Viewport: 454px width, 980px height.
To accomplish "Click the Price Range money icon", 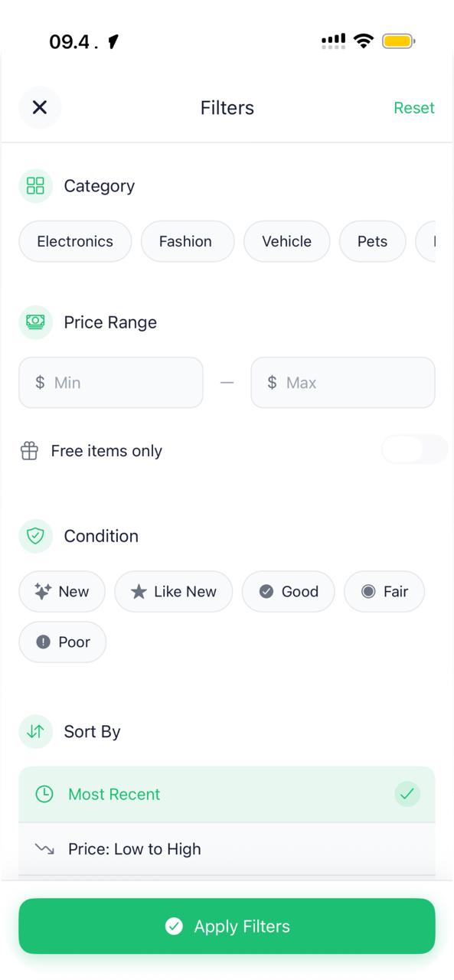I will (x=34, y=322).
